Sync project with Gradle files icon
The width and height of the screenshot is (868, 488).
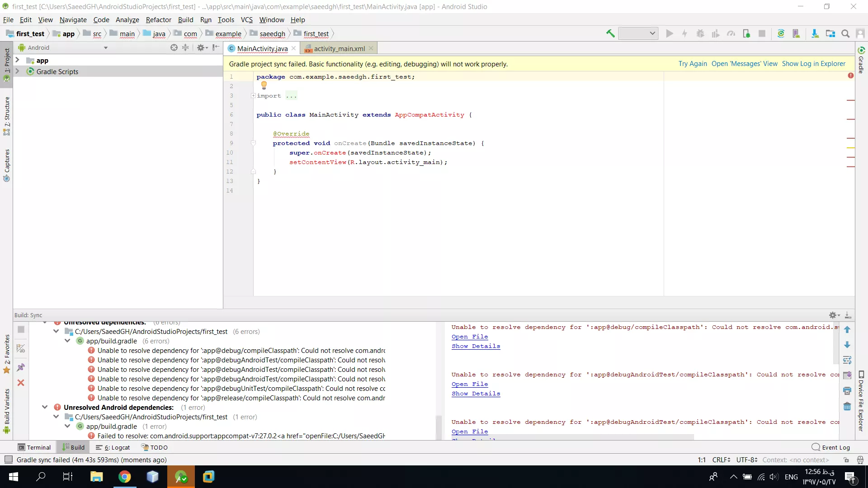pos(781,33)
